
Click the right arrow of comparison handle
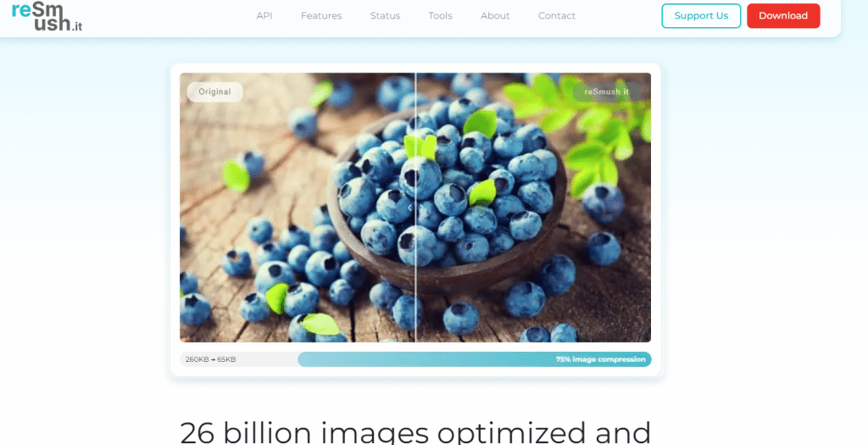[x=420, y=208]
